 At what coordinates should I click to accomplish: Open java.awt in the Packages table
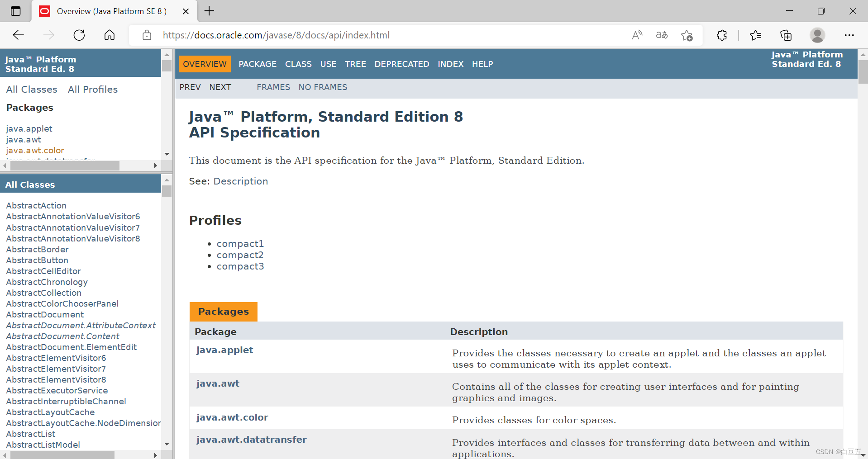click(218, 383)
